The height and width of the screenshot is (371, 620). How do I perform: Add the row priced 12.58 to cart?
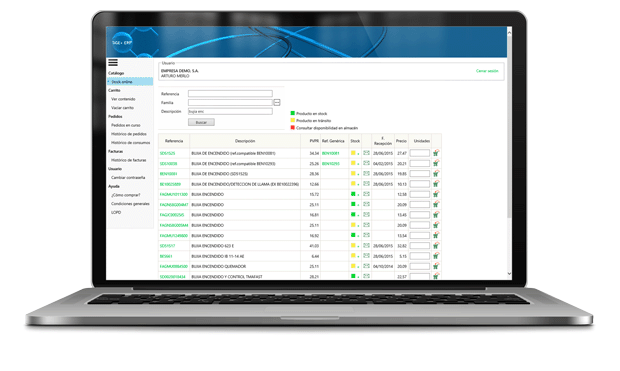pos(436,194)
